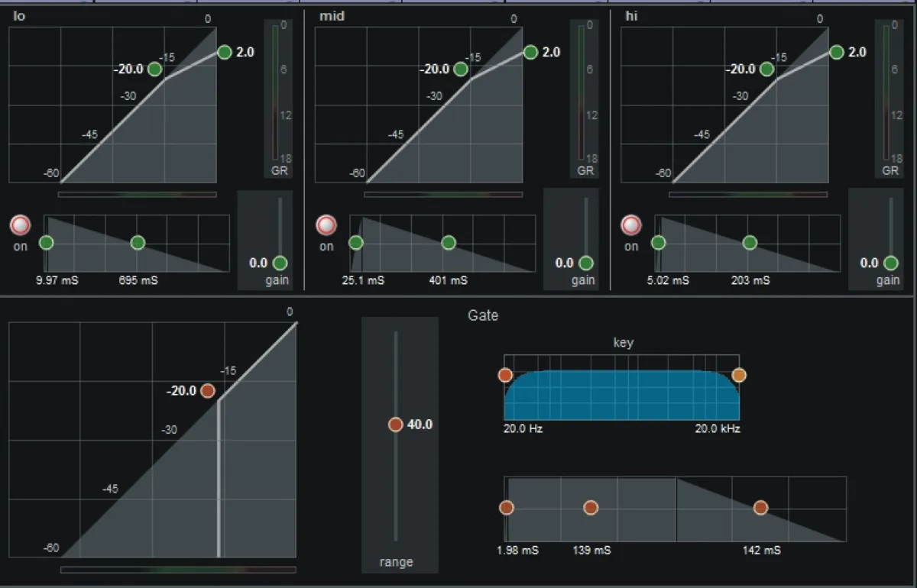This screenshot has height=588, width=917.
Task: Click the Gate section title
Action: click(x=483, y=315)
